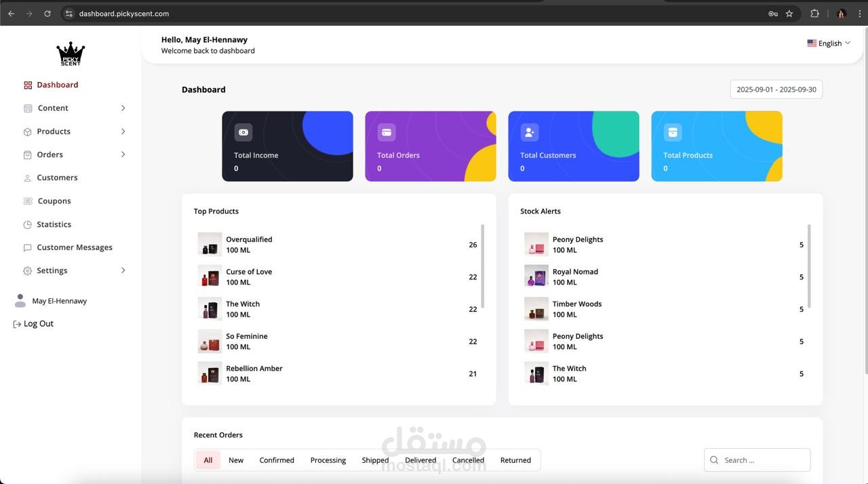
Task: Click the May El-Hennawy avatar icon
Action: point(20,300)
